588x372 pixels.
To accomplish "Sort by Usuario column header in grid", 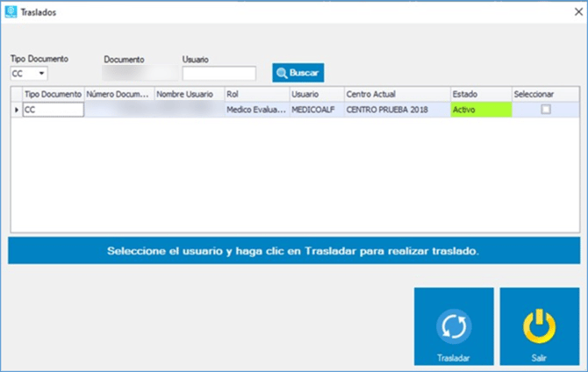I will point(317,94).
